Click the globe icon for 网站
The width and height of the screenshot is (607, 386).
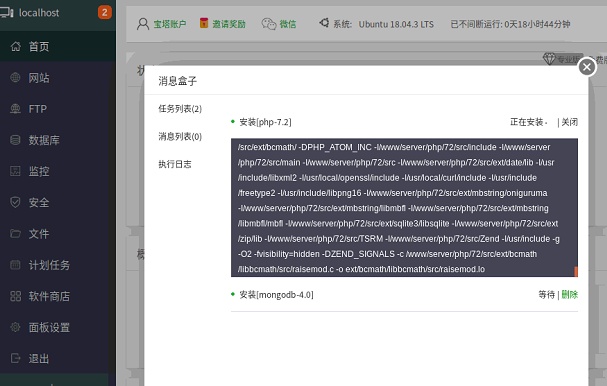coord(15,77)
